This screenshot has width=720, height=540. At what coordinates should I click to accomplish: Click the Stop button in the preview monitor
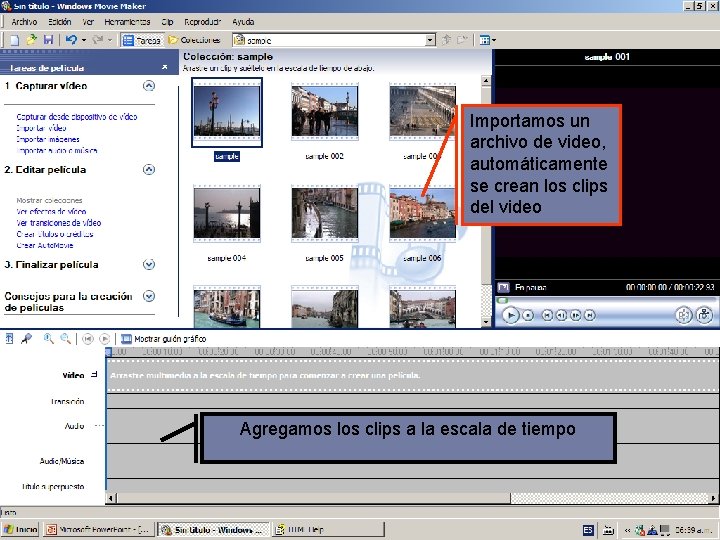coord(528,315)
